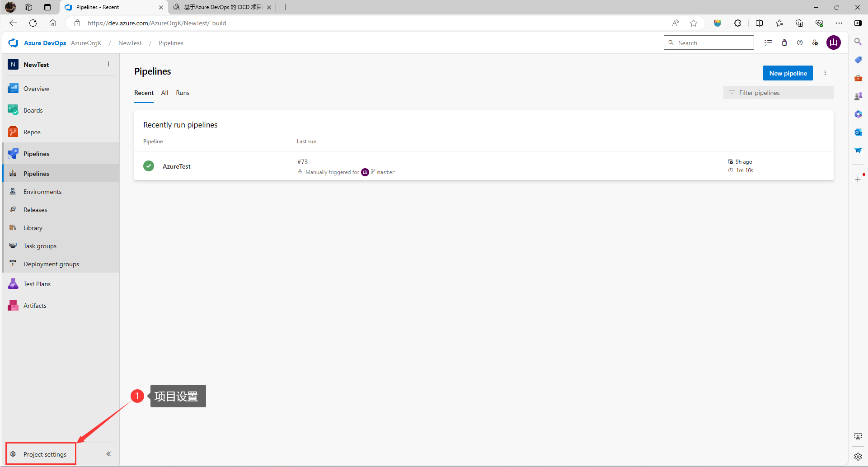Open run #73
The height and width of the screenshot is (467, 868).
point(302,162)
